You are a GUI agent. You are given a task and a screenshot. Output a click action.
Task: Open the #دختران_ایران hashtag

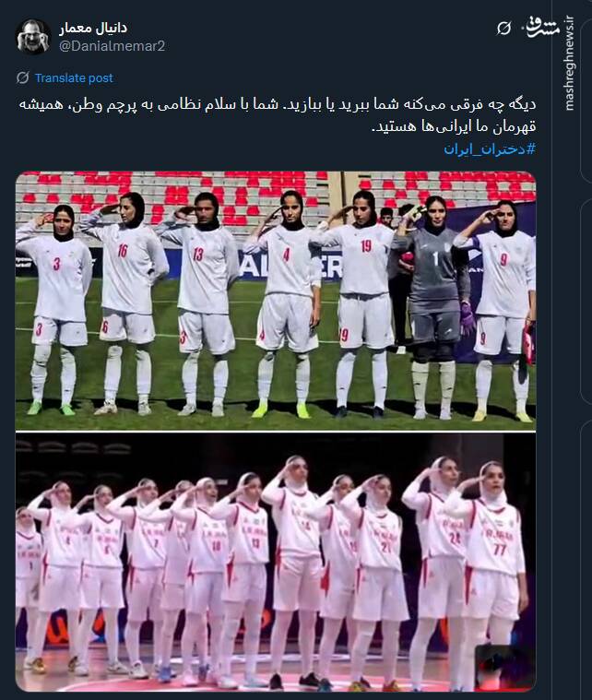pyautogui.click(x=490, y=148)
